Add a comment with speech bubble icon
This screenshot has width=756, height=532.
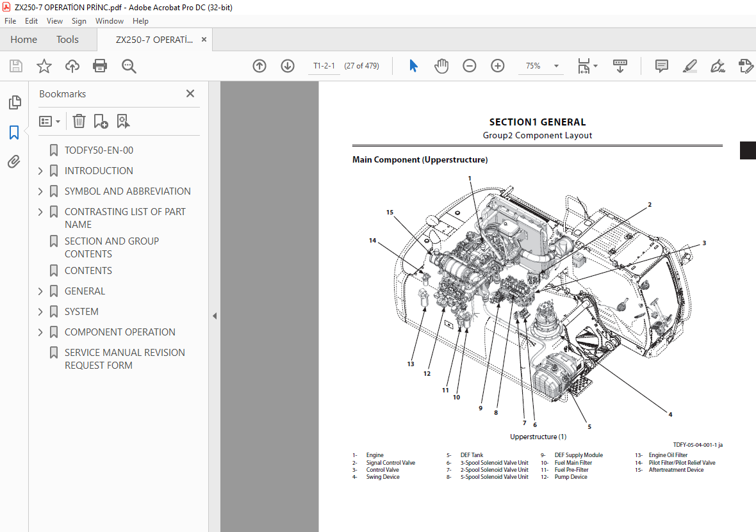click(x=661, y=66)
